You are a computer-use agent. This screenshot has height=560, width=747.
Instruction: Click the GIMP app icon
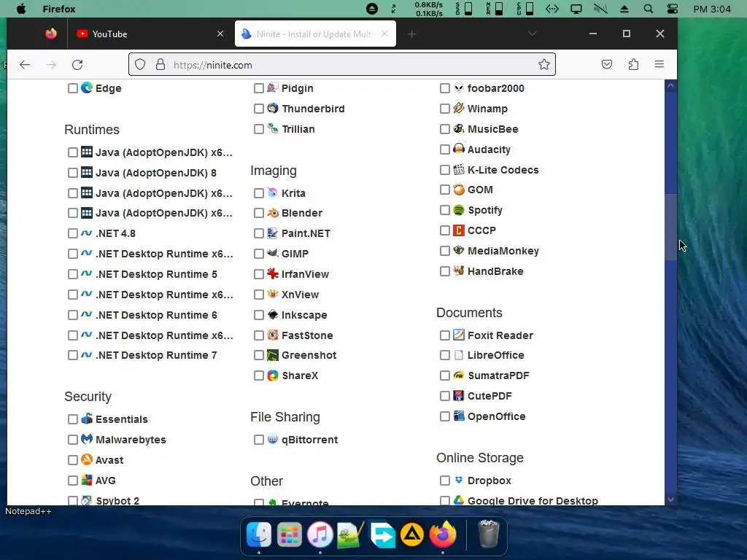(x=273, y=253)
